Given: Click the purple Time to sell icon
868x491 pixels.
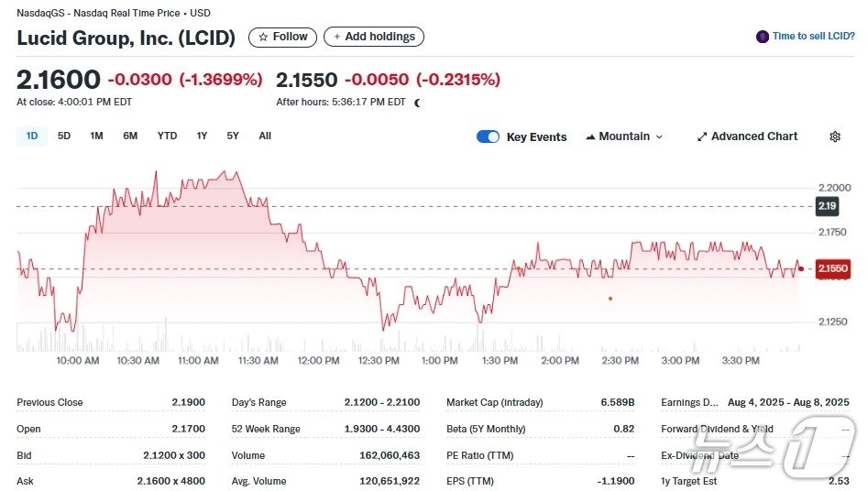Looking at the screenshot, I should (762, 37).
